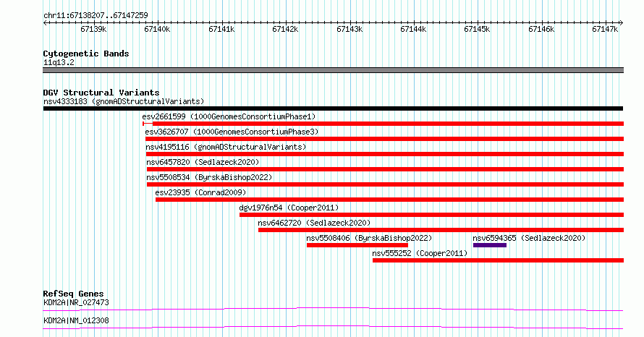644x337 pixels.
Task: Open variant label nsv555252 (Cooper2011)
Action: [420, 254]
